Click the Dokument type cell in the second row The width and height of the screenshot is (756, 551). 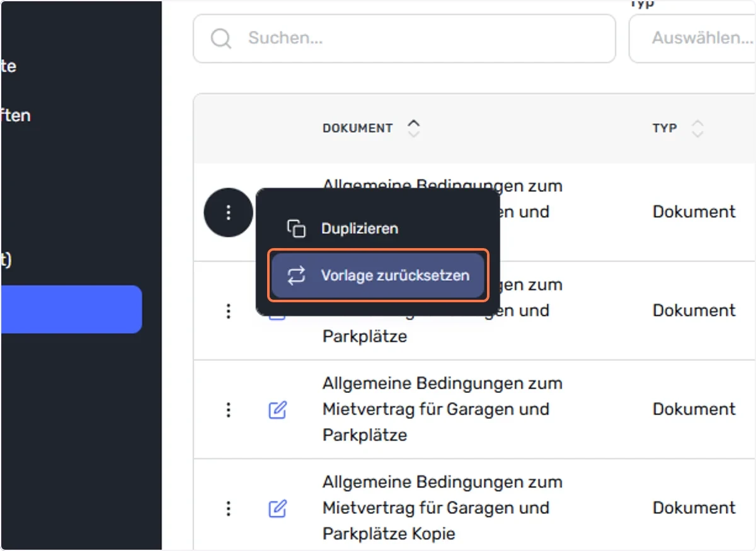(x=694, y=310)
